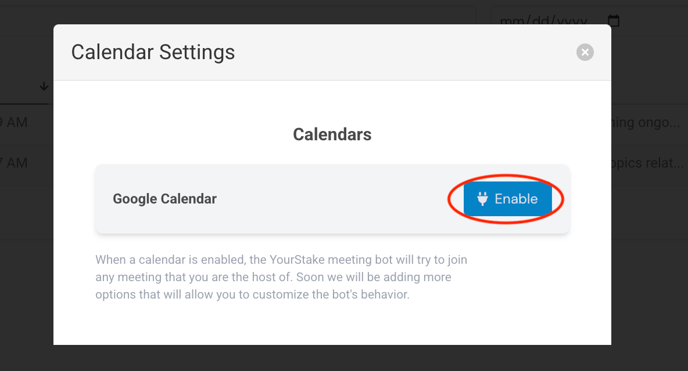688x371 pixels.
Task: Click the word 'Enable' on blue button
Action: (516, 199)
